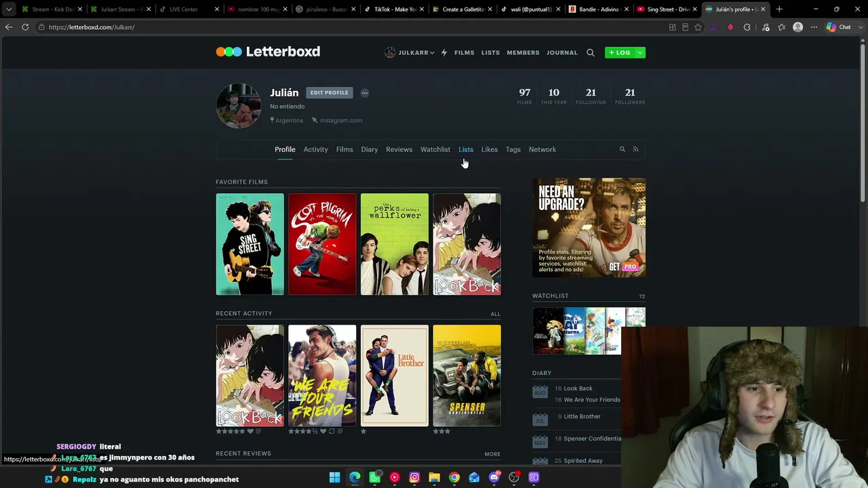Click the Get Pro upgrade ad banner
The image size is (868, 488).
[x=589, y=228]
